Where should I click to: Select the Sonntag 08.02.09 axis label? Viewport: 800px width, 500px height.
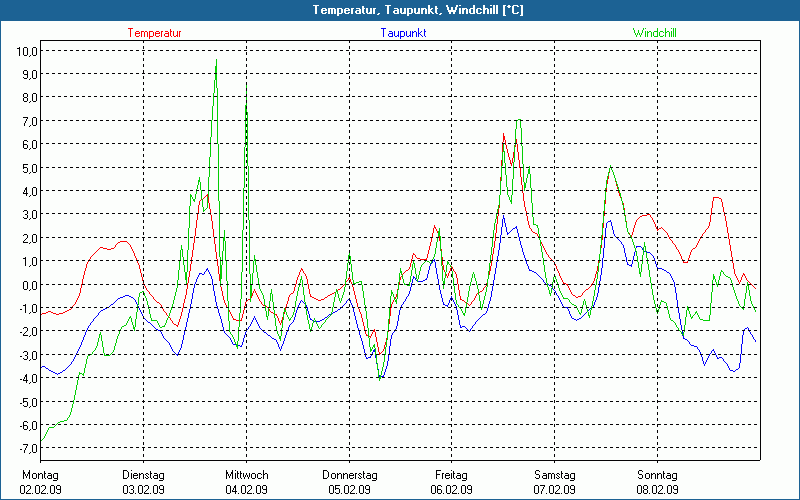point(657,482)
